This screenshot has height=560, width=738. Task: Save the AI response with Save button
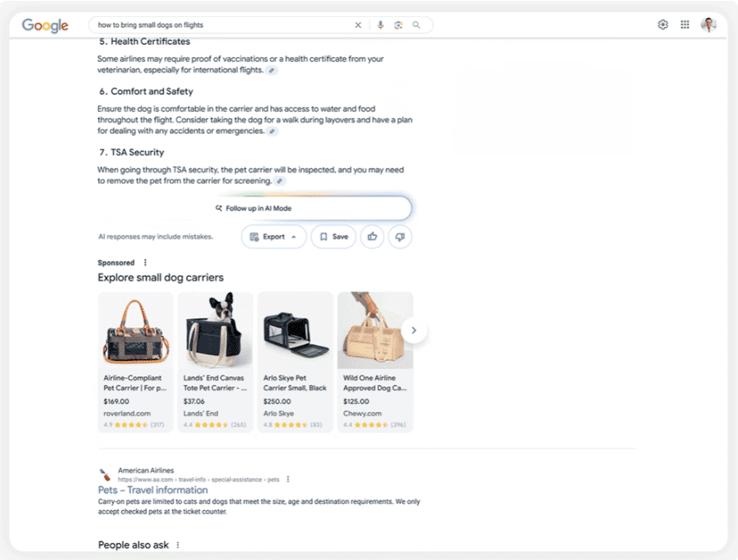click(x=334, y=237)
